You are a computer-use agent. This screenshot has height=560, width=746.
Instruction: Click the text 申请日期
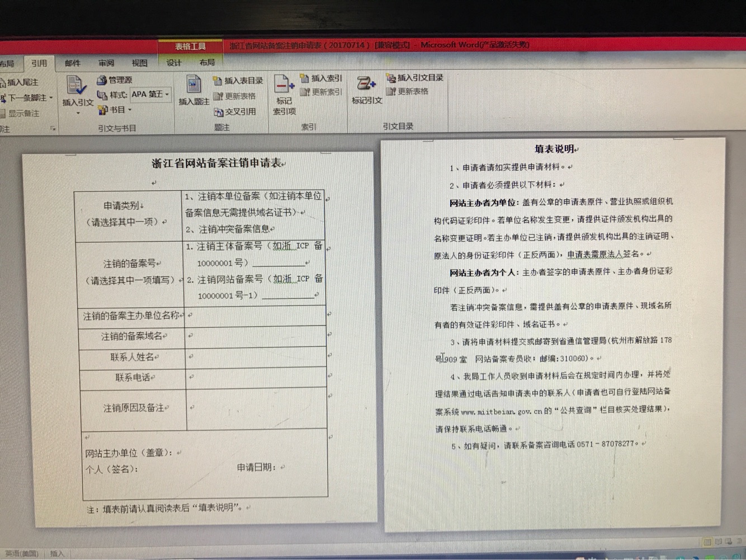pyautogui.click(x=256, y=467)
